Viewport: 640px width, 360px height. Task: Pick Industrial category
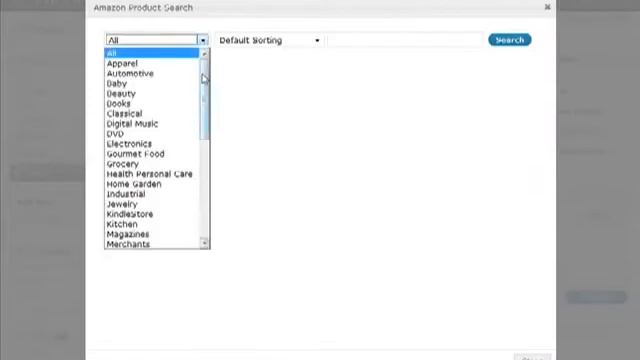click(x=152, y=194)
